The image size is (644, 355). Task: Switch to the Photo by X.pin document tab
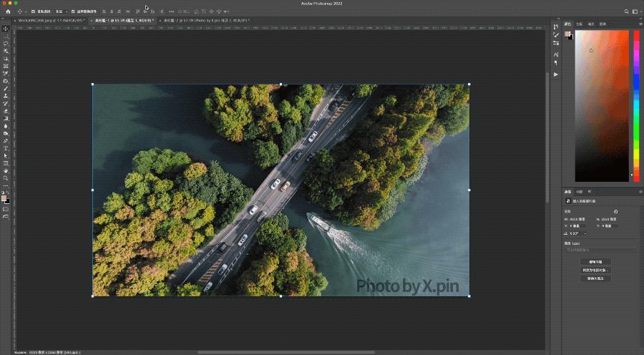(205, 20)
